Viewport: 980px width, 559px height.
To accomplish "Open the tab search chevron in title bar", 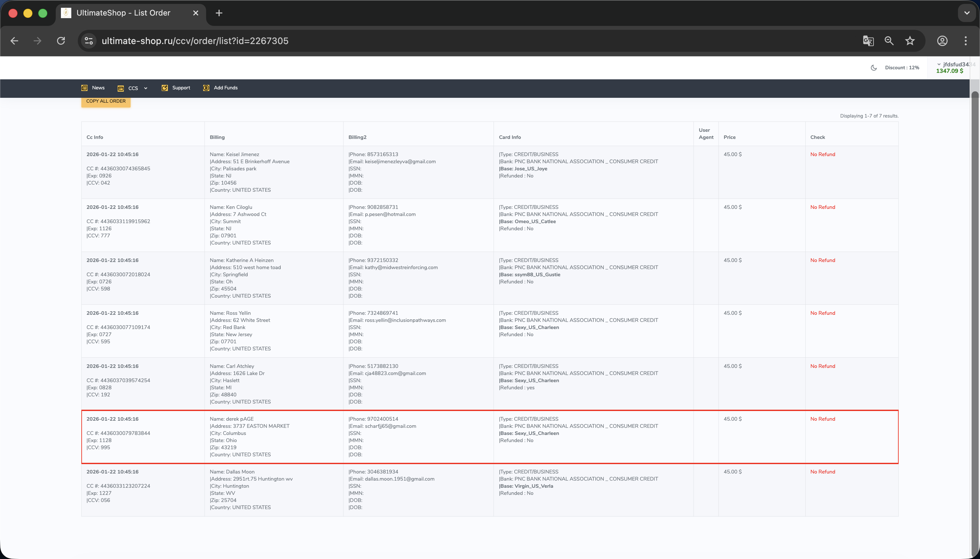I will click(x=967, y=13).
